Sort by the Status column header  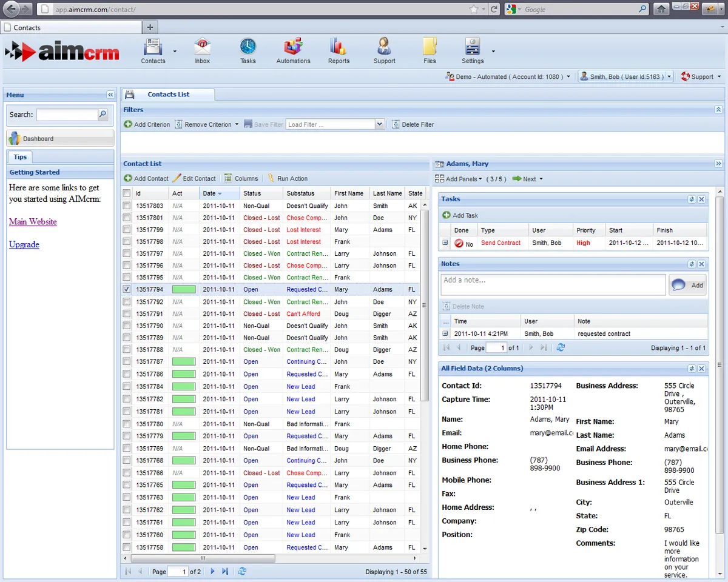(x=261, y=193)
